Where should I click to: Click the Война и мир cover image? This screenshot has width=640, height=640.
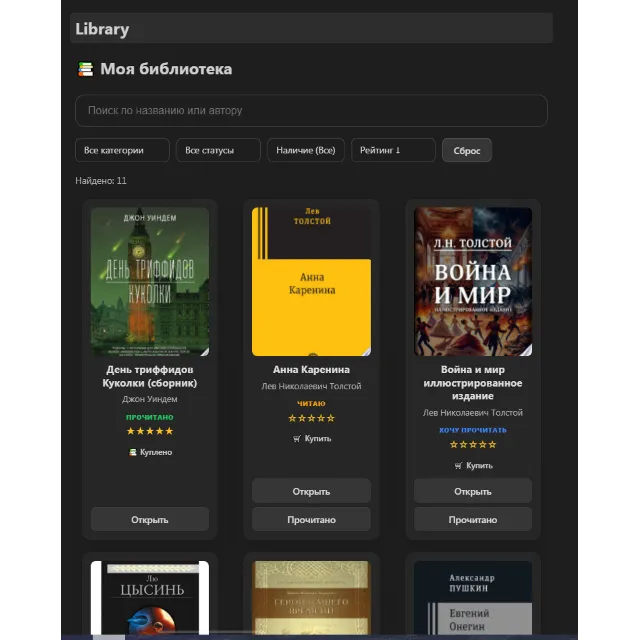pos(473,282)
